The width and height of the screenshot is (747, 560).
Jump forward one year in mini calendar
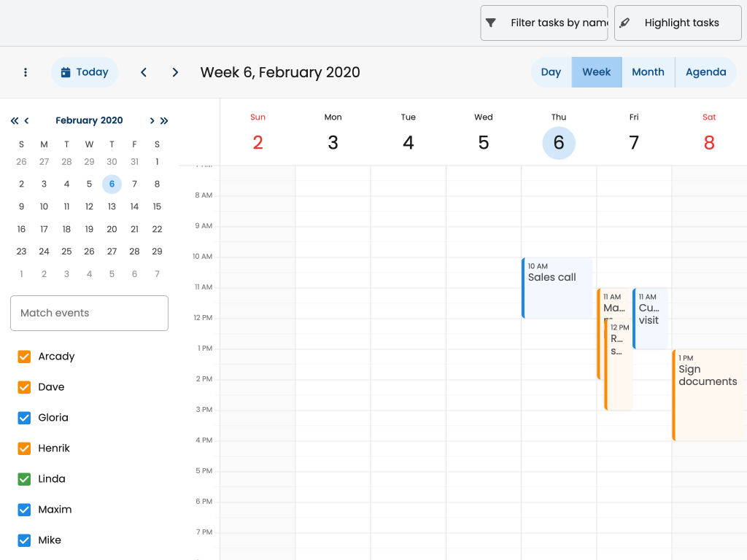tap(164, 121)
